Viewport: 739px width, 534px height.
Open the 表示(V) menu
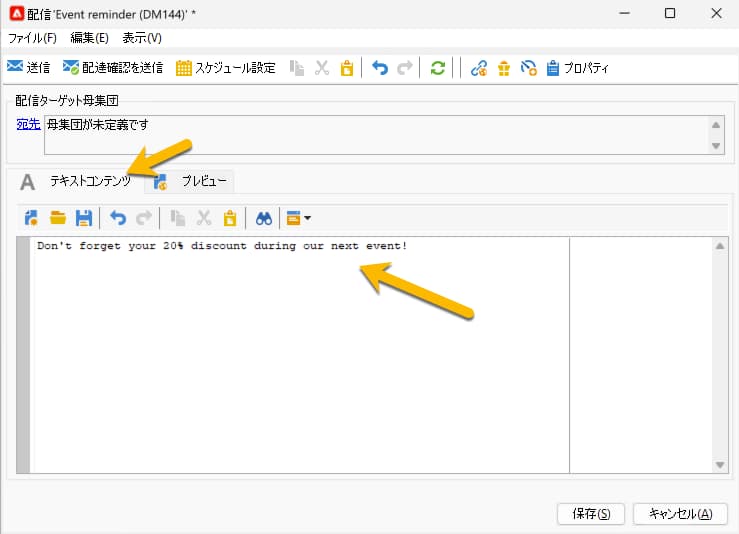click(x=142, y=38)
